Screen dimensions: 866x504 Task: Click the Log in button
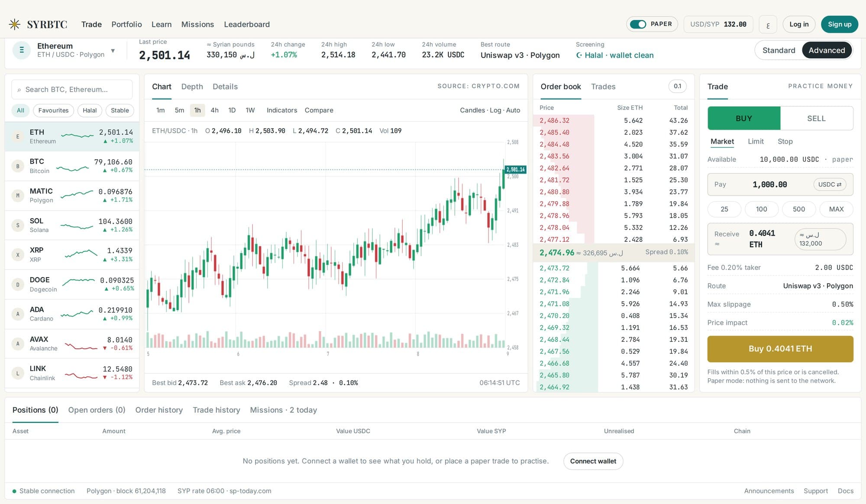799,24
